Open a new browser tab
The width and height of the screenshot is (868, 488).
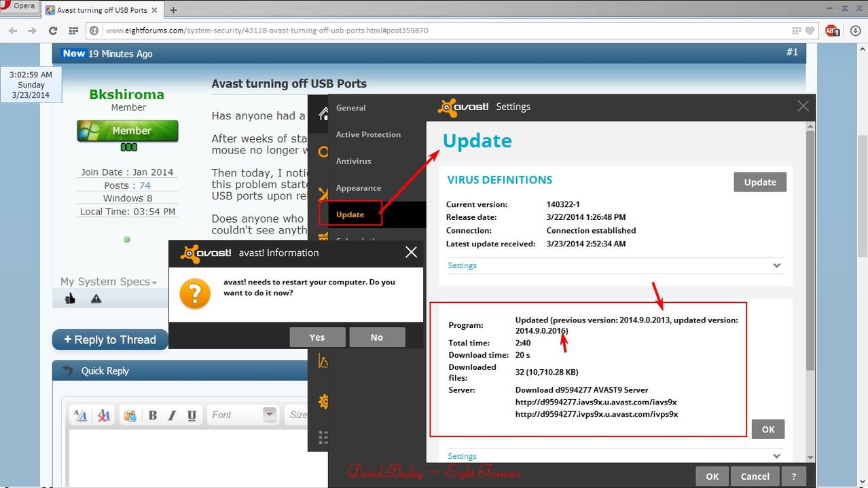[173, 10]
